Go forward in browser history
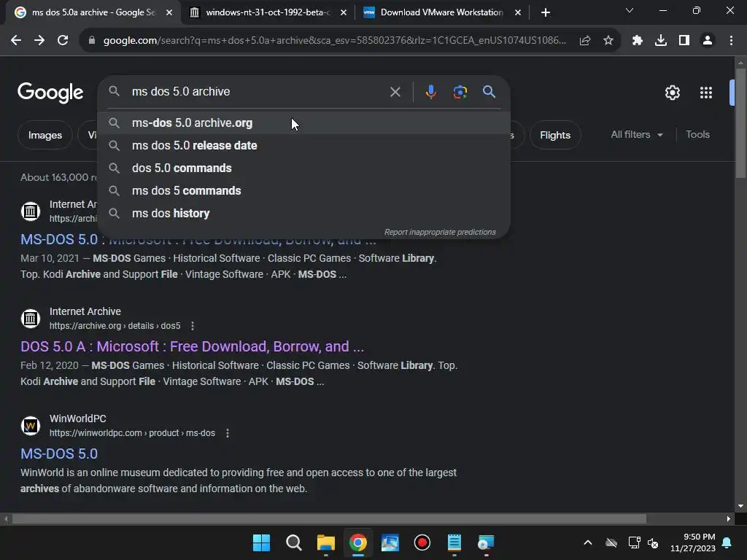Screen dimensions: 747x560 39,41
